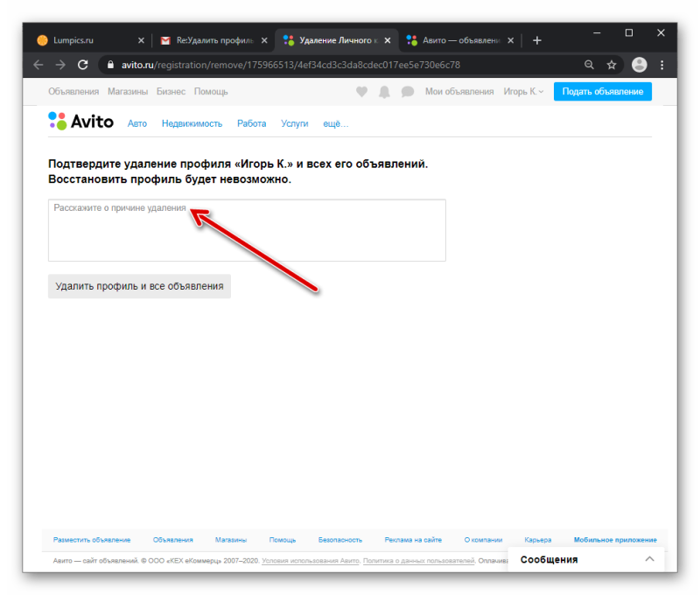Screen dimensions: 700x595
Task: Open favorites via the heart icon
Action: point(361,92)
